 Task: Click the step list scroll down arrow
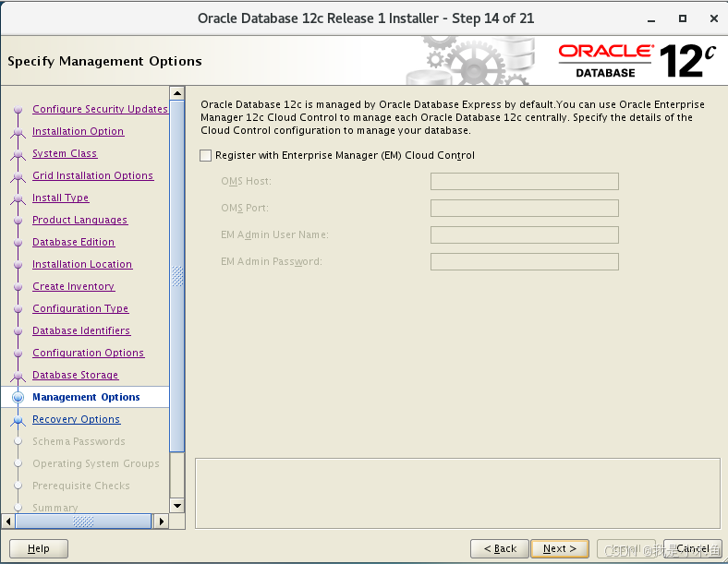pos(176,506)
